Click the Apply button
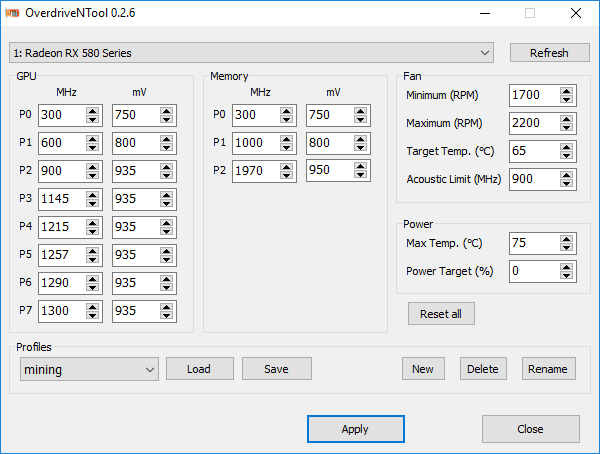600x454 pixels. 355,429
